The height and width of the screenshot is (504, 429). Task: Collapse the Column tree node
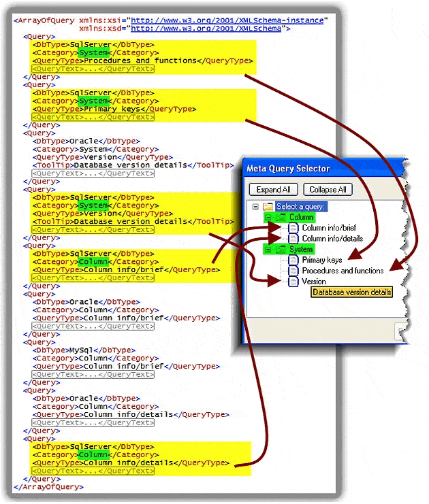click(268, 218)
